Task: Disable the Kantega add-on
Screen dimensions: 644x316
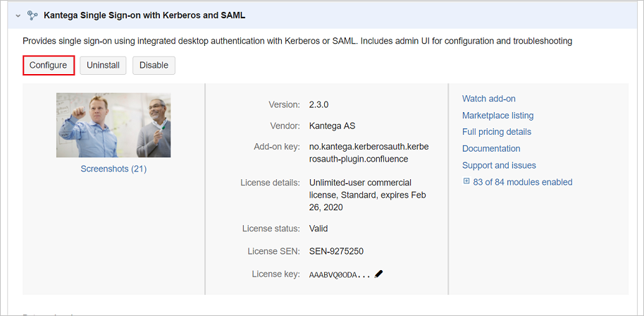Action: (x=154, y=66)
